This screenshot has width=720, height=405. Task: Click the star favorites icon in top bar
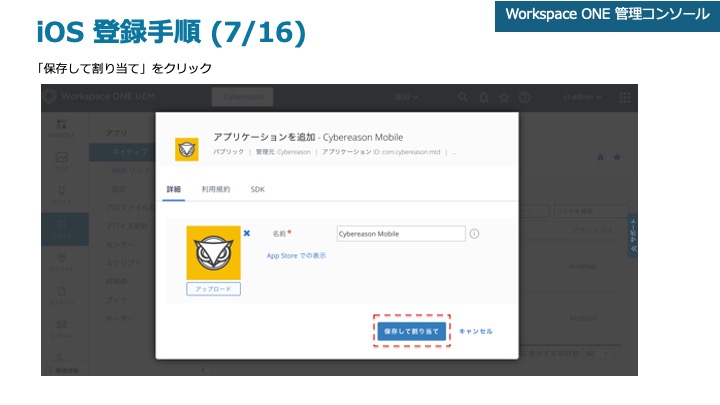pos(504,97)
